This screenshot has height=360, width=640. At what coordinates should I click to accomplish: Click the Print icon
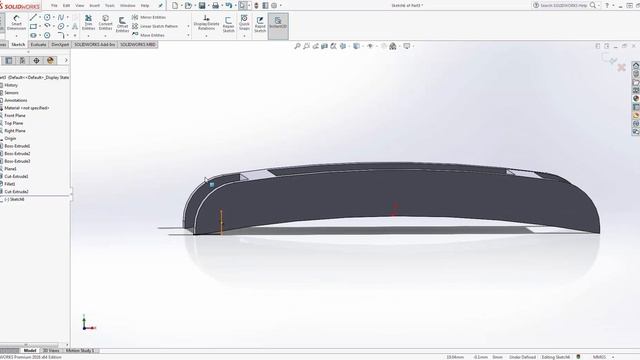pos(216,6)
